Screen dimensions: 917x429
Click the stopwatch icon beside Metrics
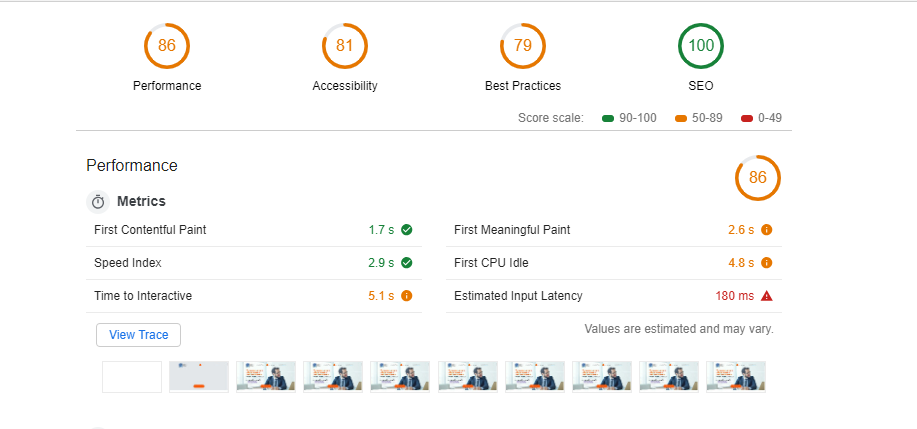[98, 202]
